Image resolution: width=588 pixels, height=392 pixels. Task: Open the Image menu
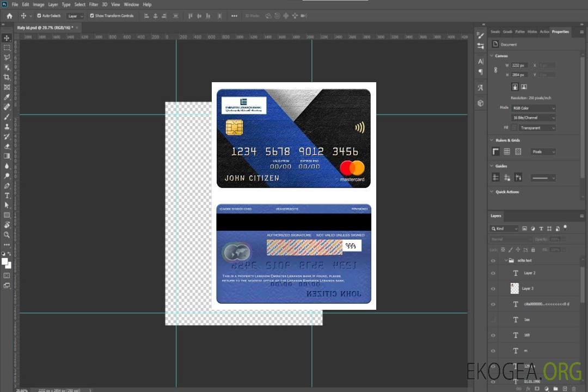point(39,4)
